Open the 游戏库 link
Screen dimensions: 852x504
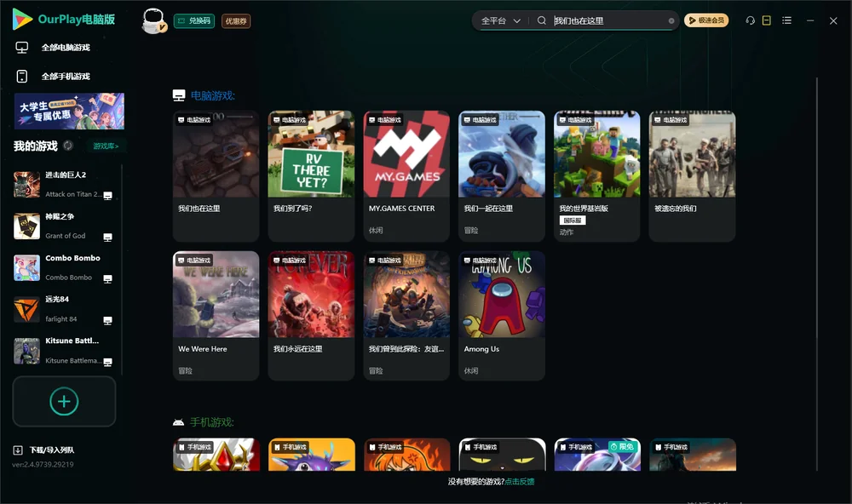106,146
